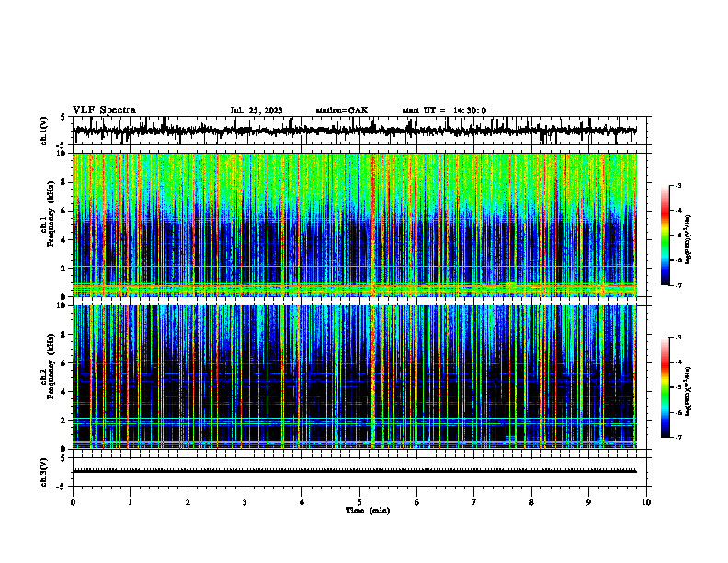
Task: Click time axis tick label "4"
Action: tap(302, 502)
